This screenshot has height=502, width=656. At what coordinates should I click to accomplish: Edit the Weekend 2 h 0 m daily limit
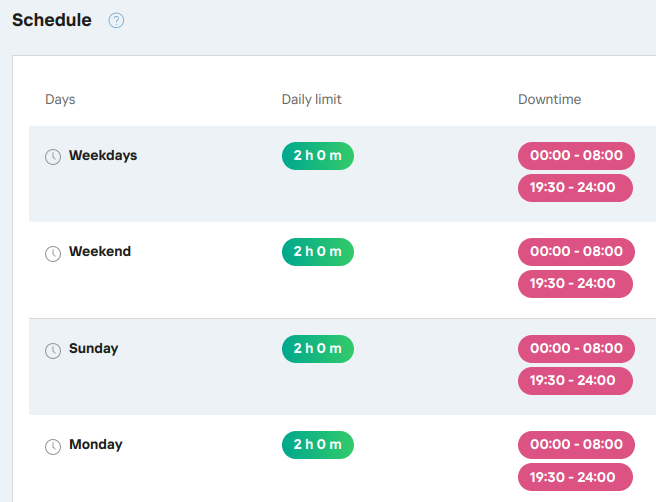coord(317,252)
